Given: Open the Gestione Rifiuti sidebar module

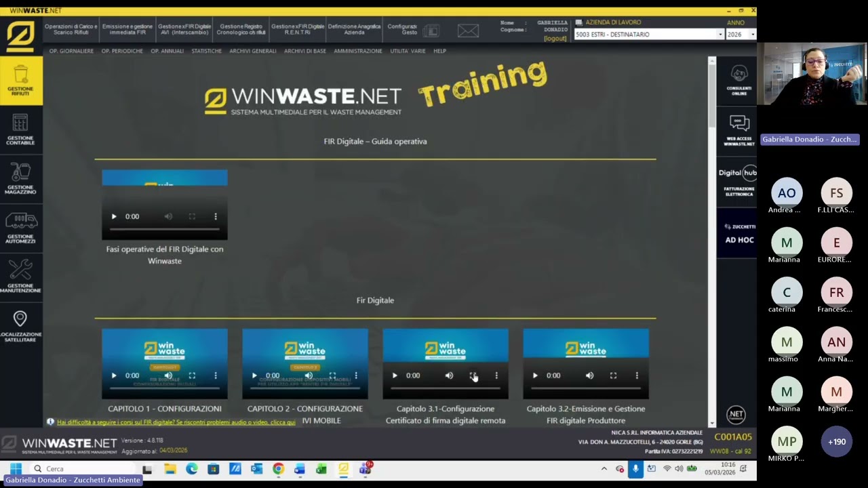Looking at the screenshot, I should point(21,80).
